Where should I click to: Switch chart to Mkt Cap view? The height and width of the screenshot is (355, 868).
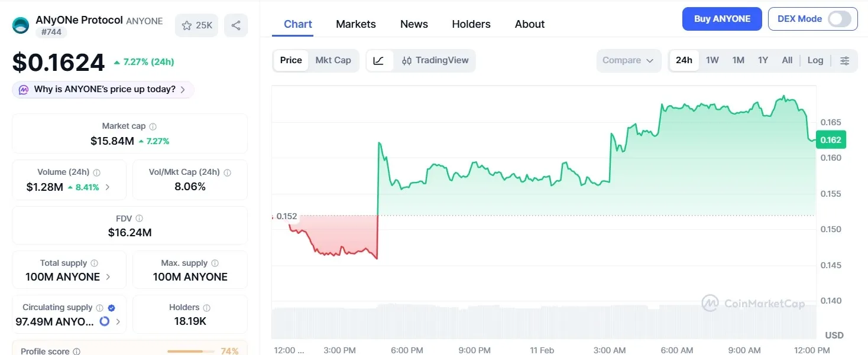(x=333, y=60)
